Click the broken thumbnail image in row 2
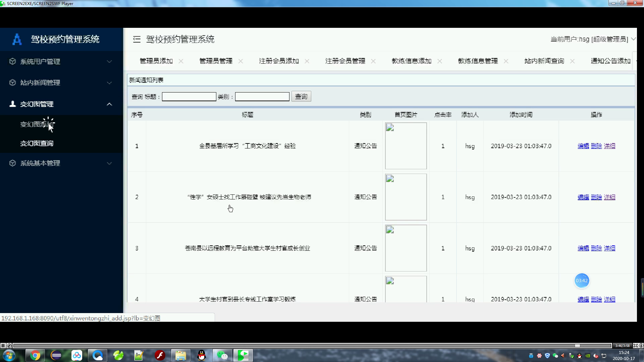Image resolution: width=644 pixels, height=362 pixels. click(406, 197)
